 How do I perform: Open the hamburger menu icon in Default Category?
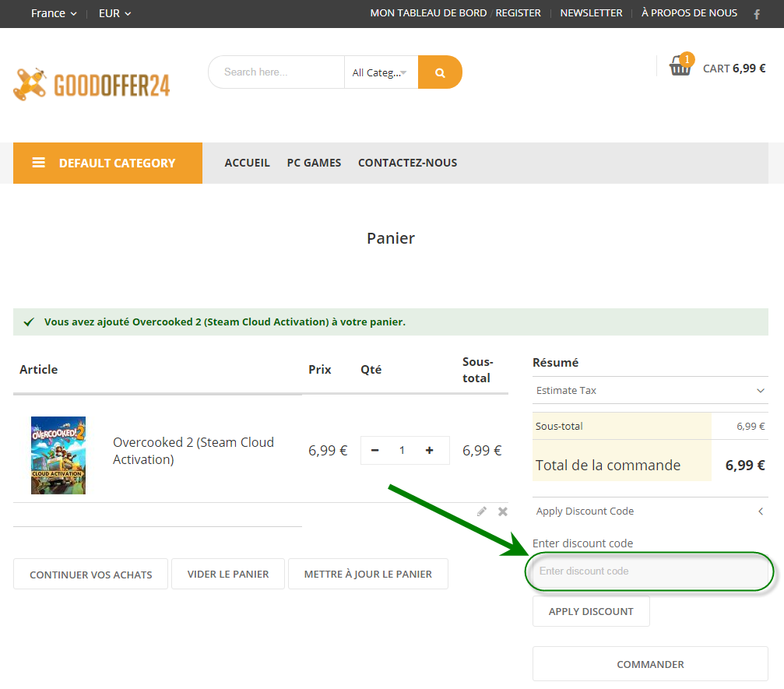[38, 163]
